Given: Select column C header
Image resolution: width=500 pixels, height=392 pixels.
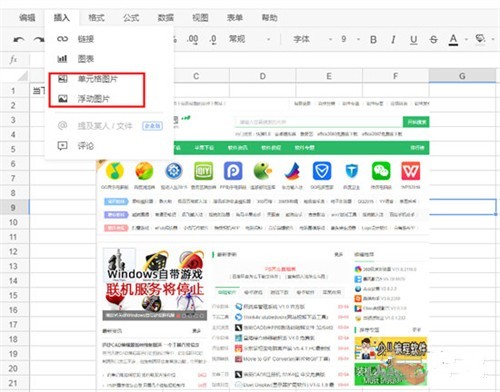Looking at the screenshot, I should [x=196, y=76].
